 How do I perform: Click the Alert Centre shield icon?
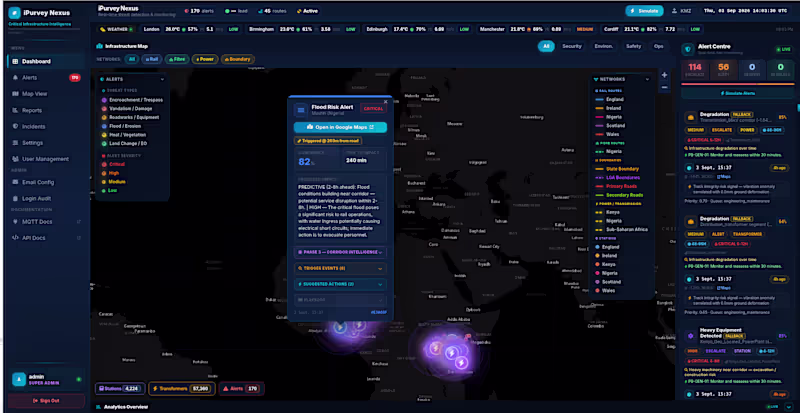click(689, 49)
